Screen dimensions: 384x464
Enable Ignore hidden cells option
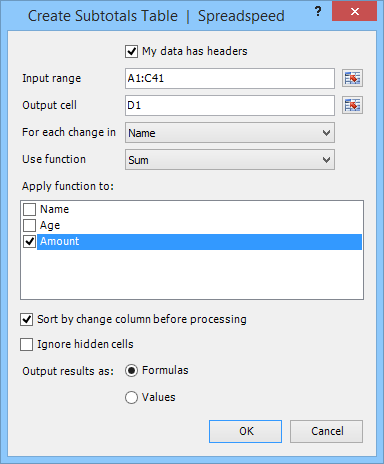point(26,344)
